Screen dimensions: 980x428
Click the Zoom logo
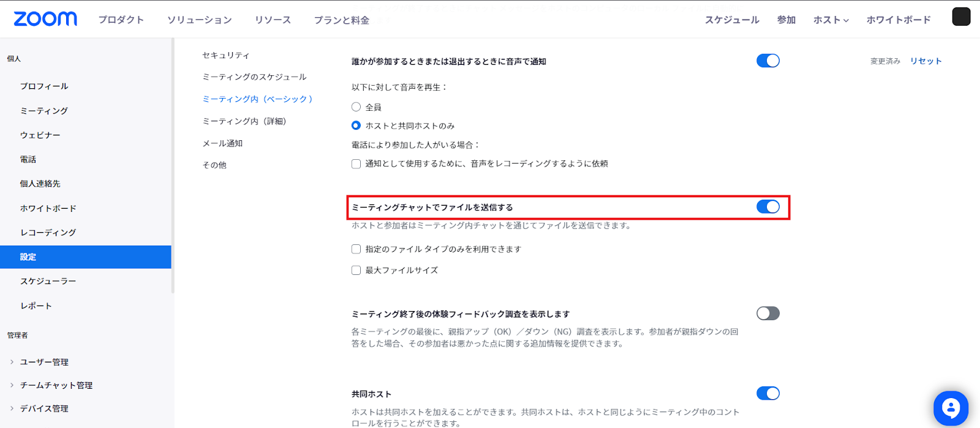(x=45, y=19)
